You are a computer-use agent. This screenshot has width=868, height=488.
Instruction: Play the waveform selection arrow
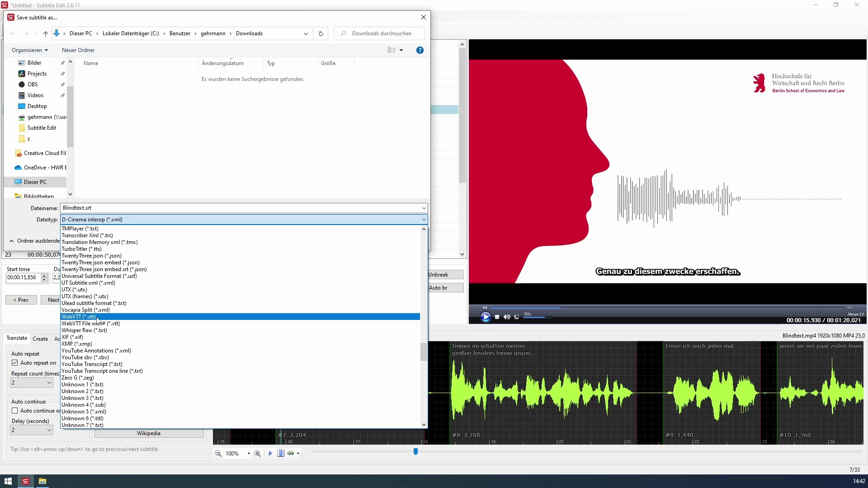[270, 453]
